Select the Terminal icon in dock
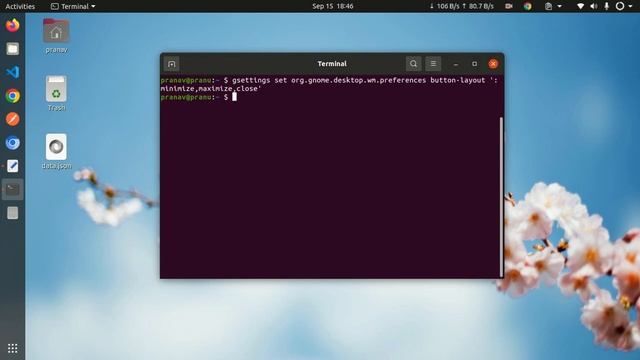 coord(13,189)
